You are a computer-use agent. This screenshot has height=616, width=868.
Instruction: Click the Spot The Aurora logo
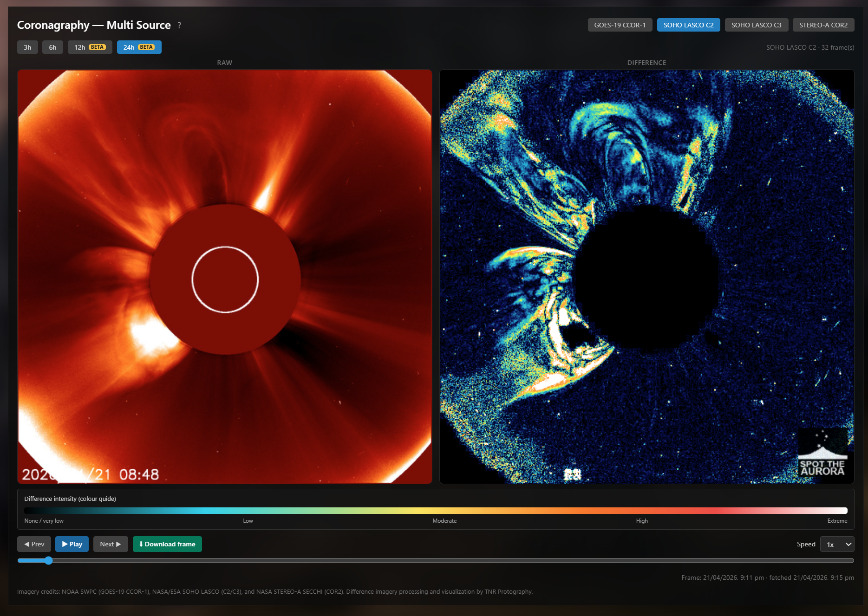tap(822, 452)
